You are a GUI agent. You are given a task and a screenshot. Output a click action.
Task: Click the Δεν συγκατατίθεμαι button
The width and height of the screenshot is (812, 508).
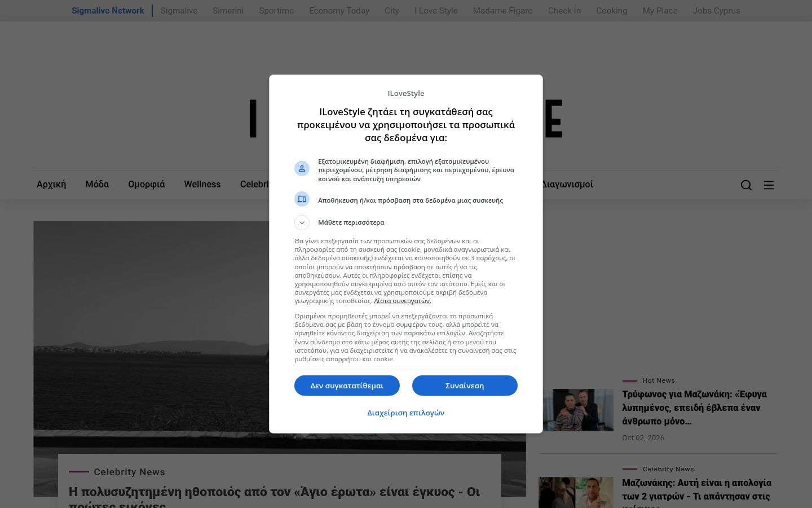pyautogui.click(x=347, y=386)
